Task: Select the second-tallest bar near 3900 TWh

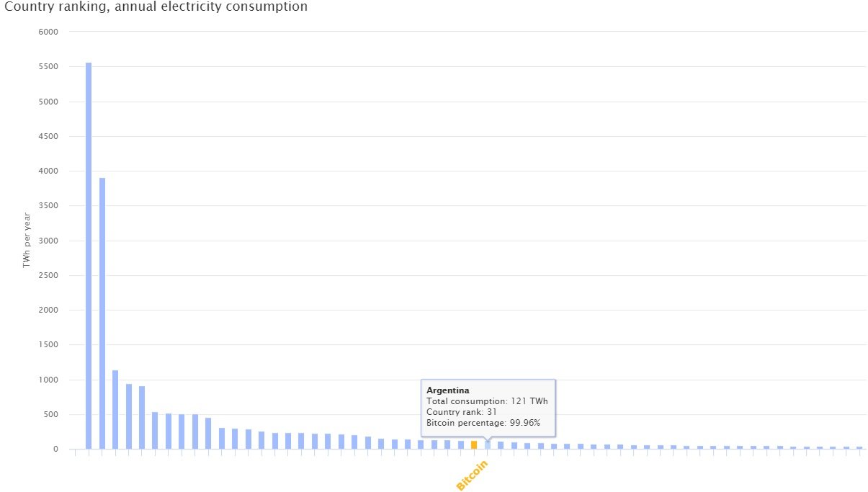Action: [x=102, y=313]
